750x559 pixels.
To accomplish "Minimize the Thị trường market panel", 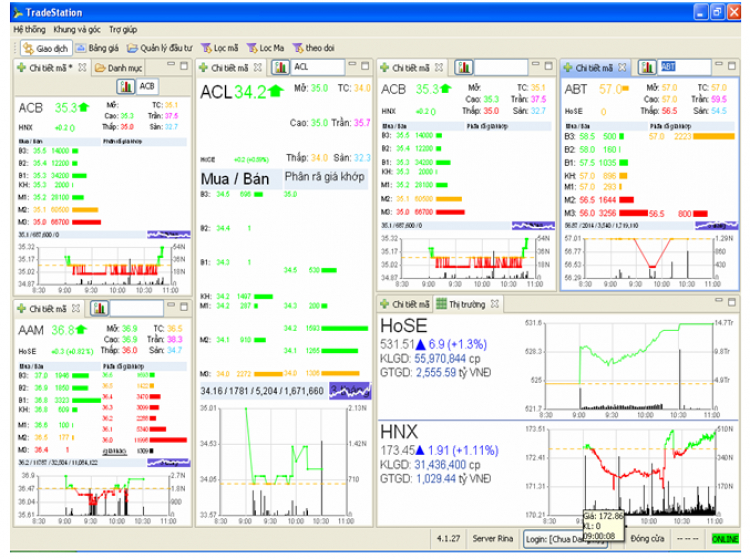I will pos(719,300).
